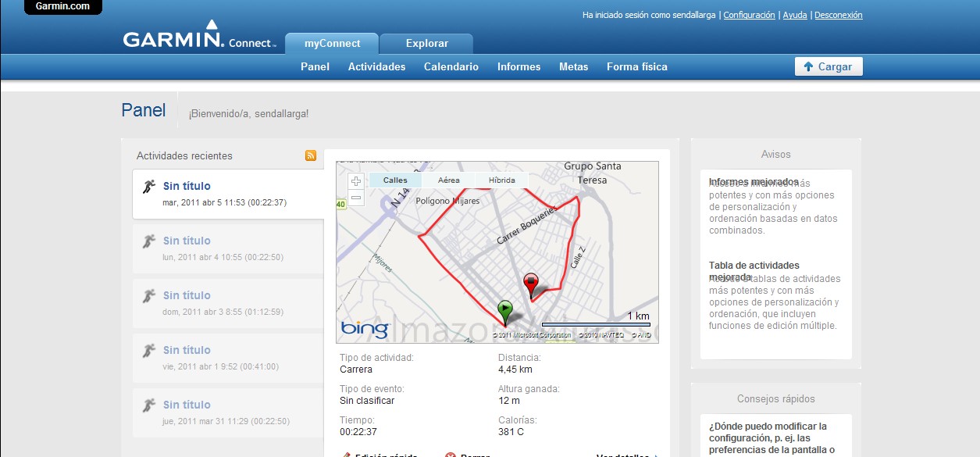Click the activity type value 'Carrera'
Viewport: 980px width, 457px height.
coord(356,370)
